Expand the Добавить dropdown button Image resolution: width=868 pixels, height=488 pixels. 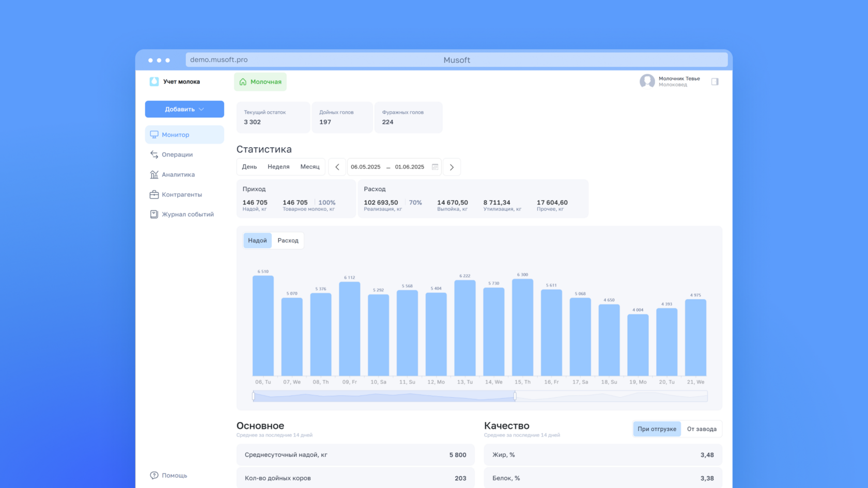[184, 109]
